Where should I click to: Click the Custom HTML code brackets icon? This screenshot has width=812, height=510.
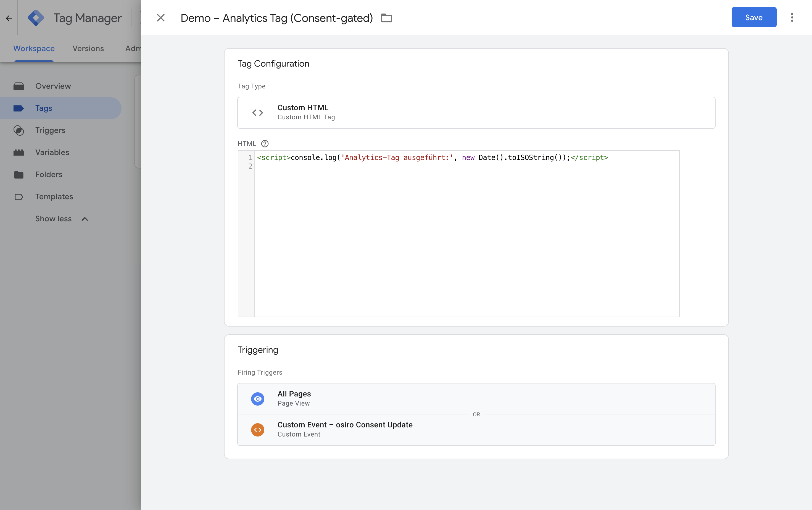[x=257, y=113]
